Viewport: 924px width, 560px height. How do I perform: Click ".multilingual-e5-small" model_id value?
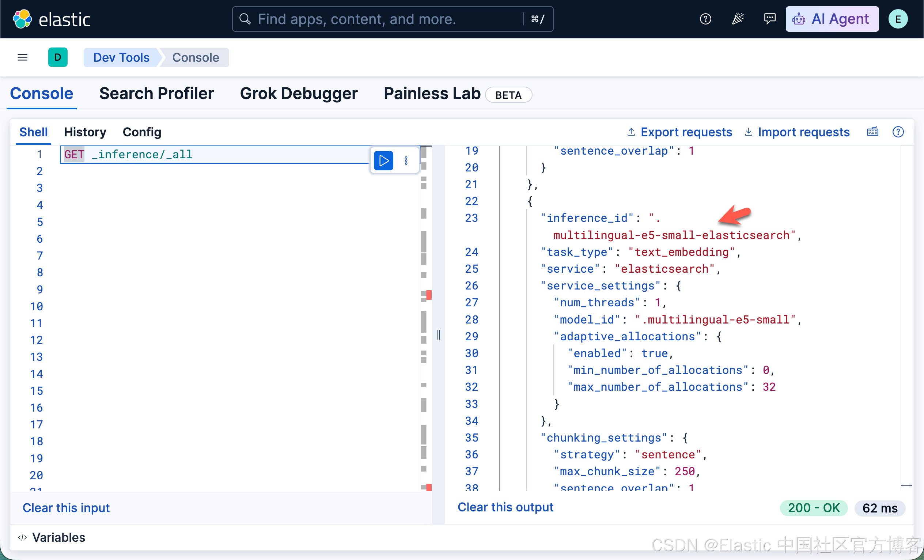[x=715, y=319]
